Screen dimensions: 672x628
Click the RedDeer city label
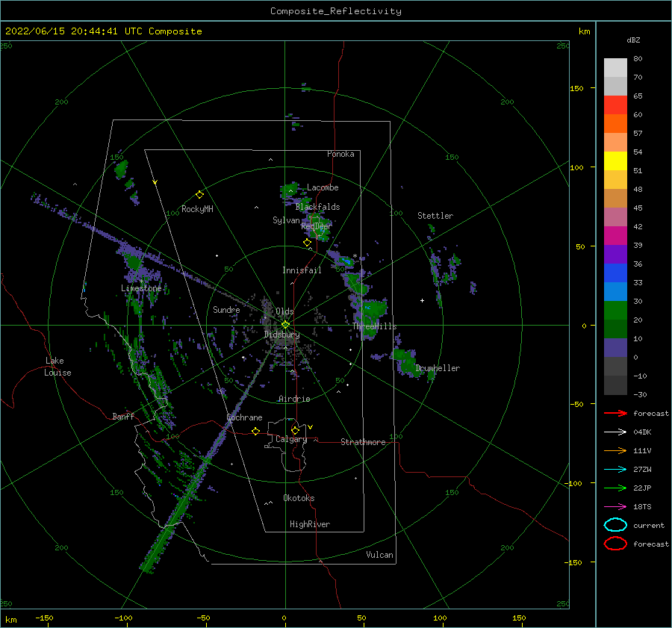tap(317, 226)
